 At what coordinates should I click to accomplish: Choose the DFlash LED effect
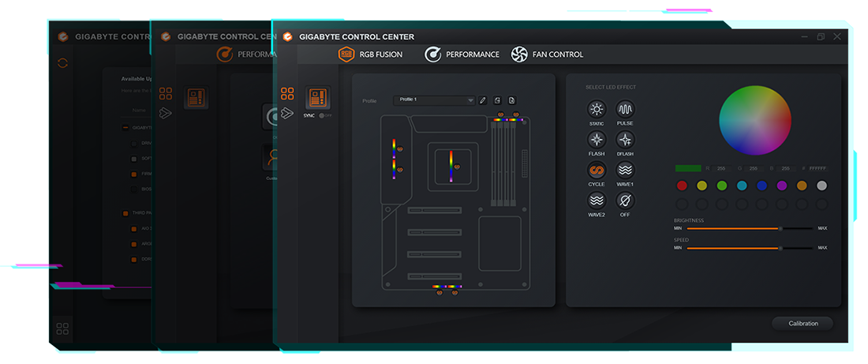point(625,140)
